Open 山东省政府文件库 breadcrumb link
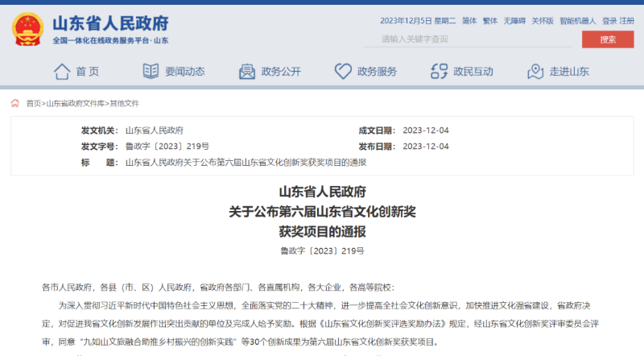Screen dimensions: 644x356 pos(76,104)
